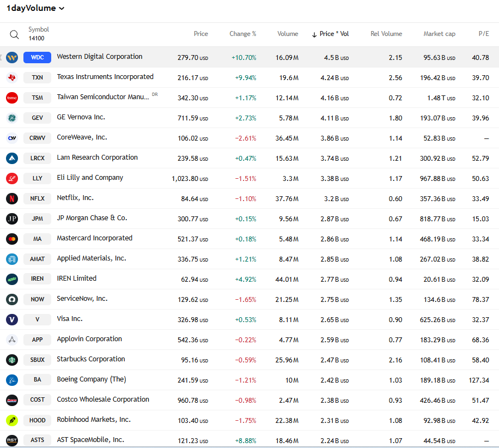Viewport: 499px width, 448px height.
Task: Sort by P/E column header
Action: coord(484,34)
